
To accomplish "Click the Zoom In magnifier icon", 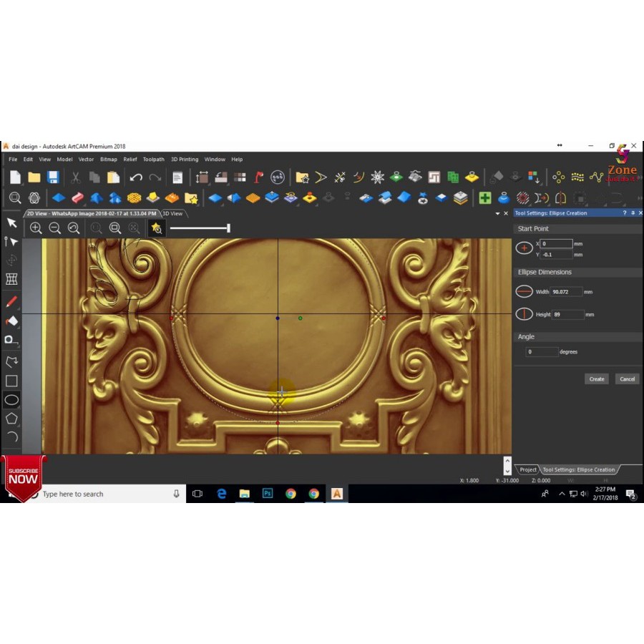I will [36, 228].
